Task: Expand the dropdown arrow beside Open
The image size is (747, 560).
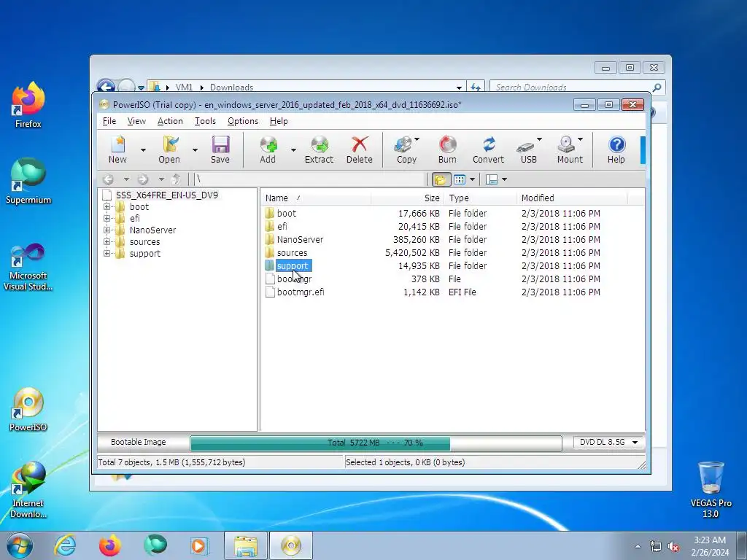Action: pyautogui.click(x=195, y=150)
